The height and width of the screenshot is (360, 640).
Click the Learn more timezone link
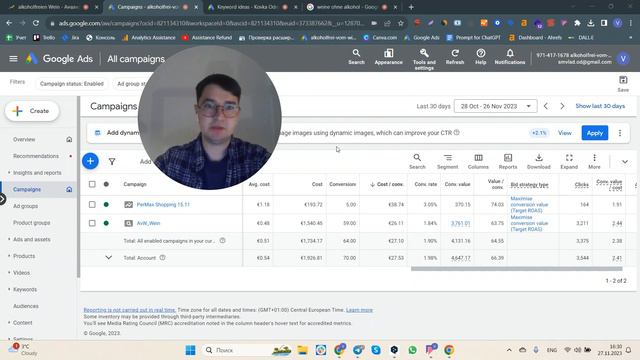click(x=359, y=310)
